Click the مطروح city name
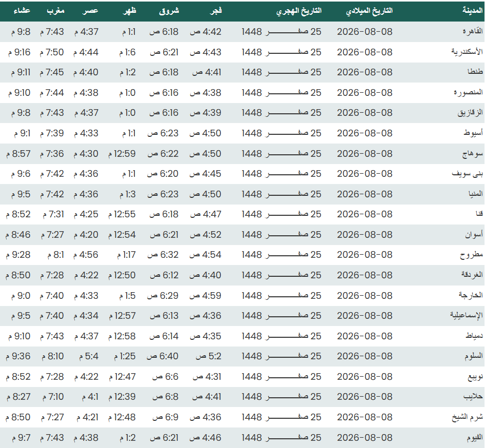 click(x=471, y=255)
